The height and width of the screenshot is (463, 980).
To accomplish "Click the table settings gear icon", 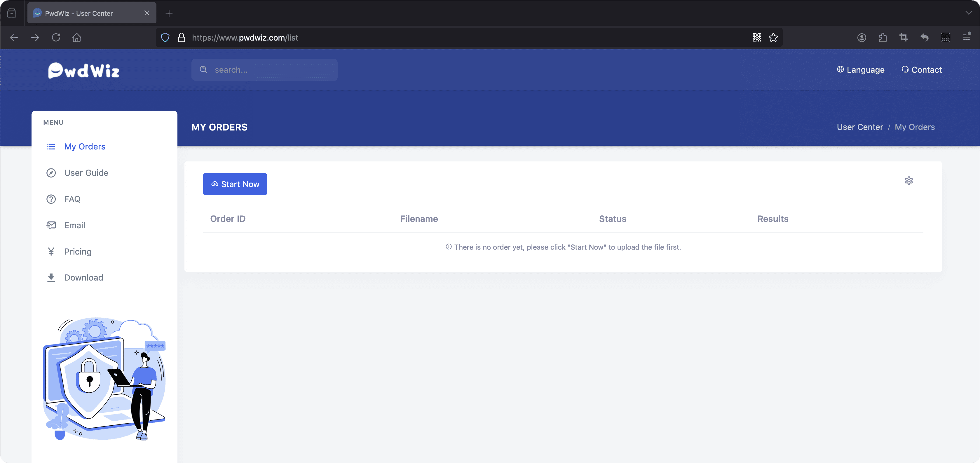I will coord(908,181).
